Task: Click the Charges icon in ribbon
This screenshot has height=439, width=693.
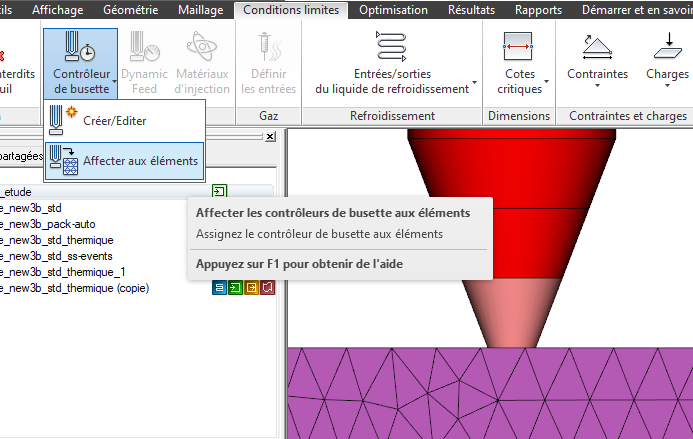Action: pyautogui.click(x=666, y=47)
